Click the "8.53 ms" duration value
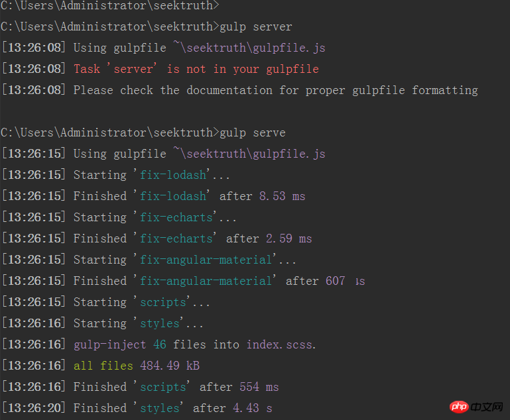510x420 pixels. [282, 196]
